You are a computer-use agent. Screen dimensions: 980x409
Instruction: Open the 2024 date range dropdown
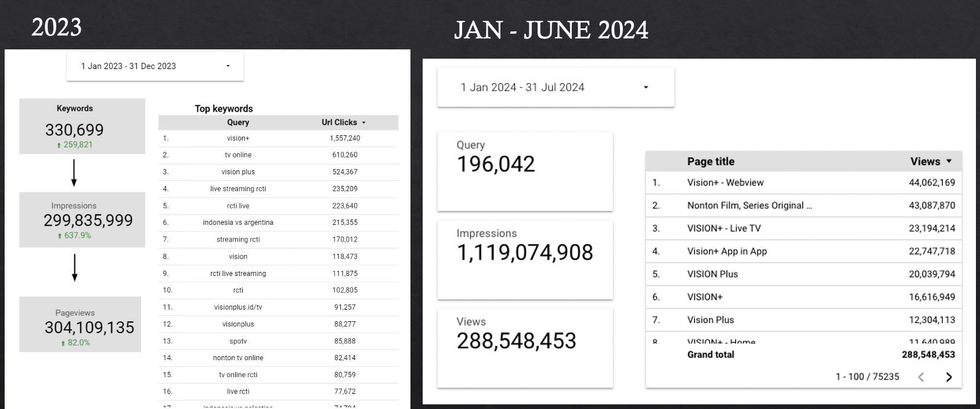coord(555,87)
